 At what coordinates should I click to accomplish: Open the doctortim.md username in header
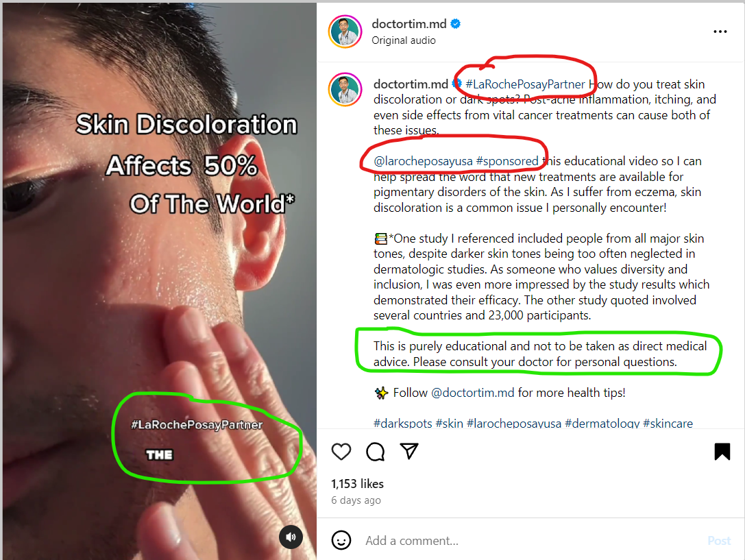(x=409, y=24)
